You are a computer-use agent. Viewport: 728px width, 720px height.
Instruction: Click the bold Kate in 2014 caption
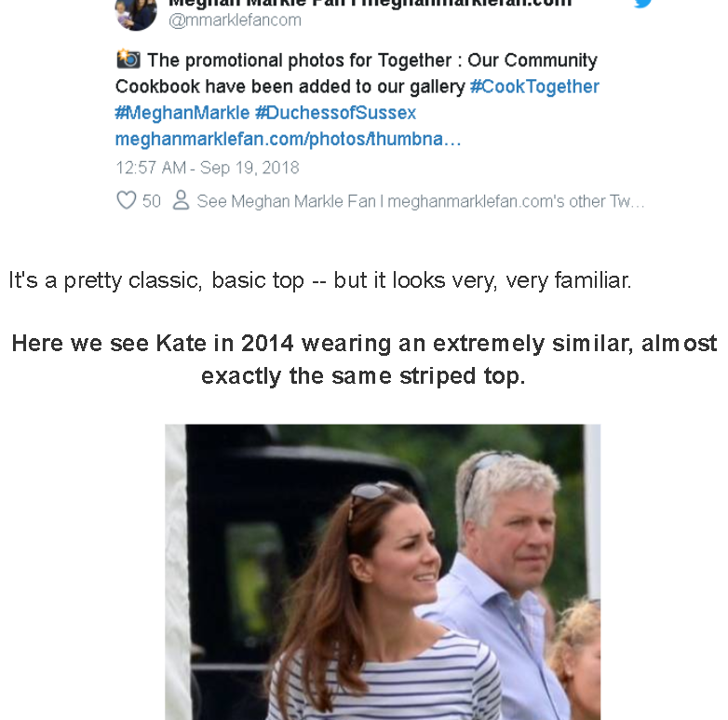[x=364, y=360]
